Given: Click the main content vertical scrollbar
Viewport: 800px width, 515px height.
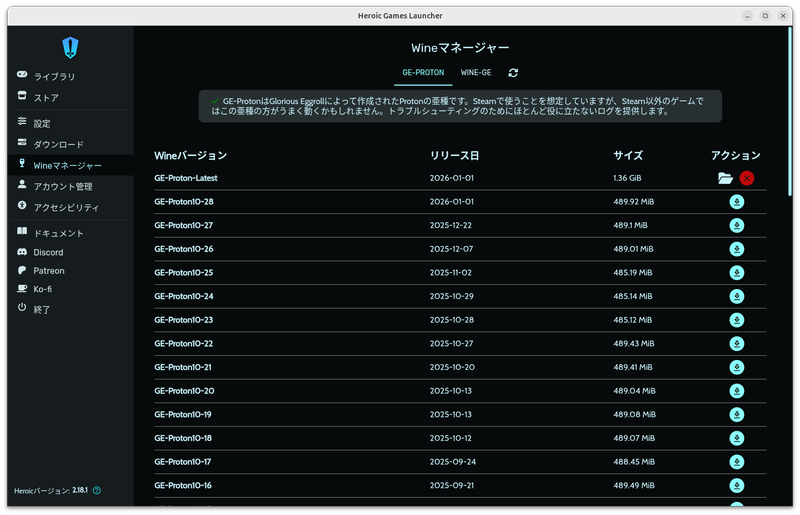Looking at the screenshot, I should [x=790, y=111].
